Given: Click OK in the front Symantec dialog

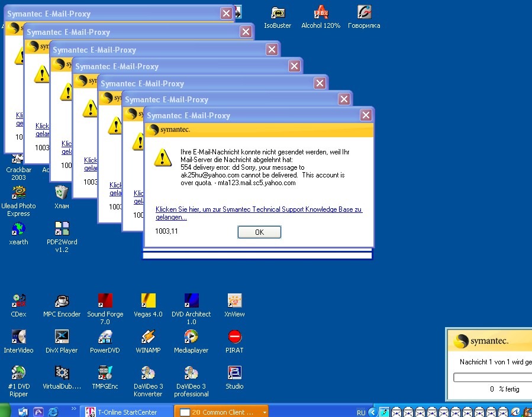Looking at the screenshot, I should (259, 232).
